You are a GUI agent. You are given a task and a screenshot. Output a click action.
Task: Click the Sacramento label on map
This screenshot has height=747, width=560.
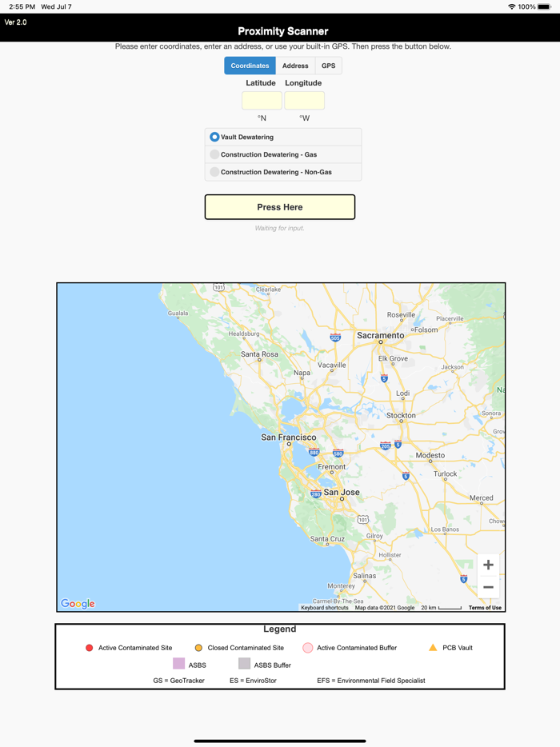pos(380,335)
